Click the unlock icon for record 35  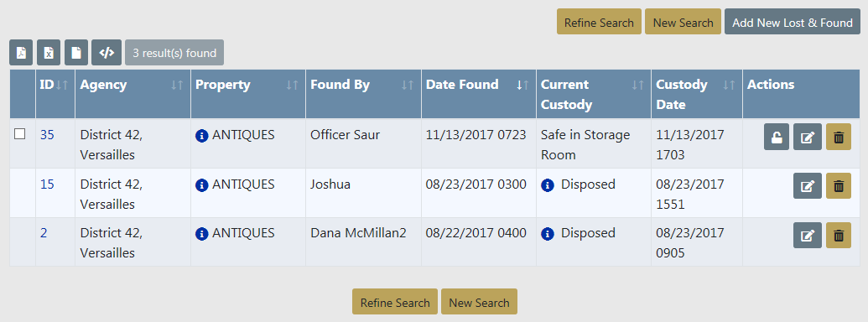(x=777, y=138)
